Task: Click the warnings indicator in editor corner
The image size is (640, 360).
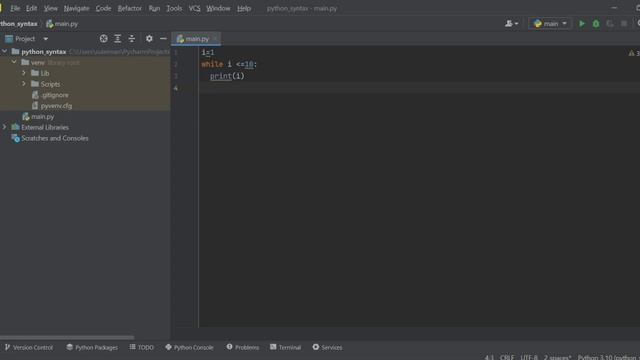Action: click(x=634, y=53)
